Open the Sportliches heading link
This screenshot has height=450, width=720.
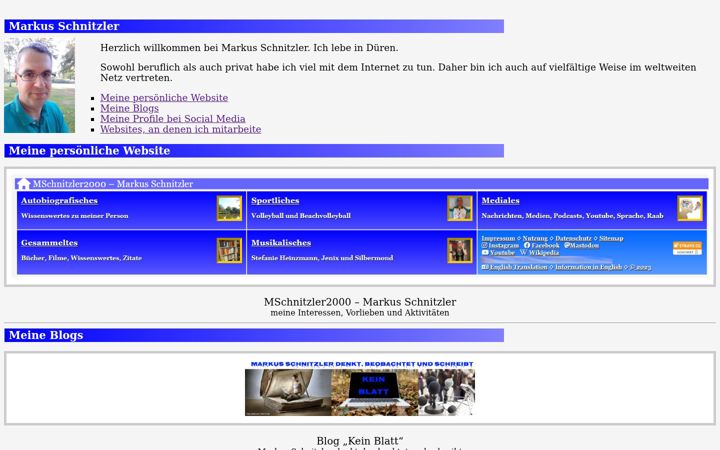(x=275, y=201)
